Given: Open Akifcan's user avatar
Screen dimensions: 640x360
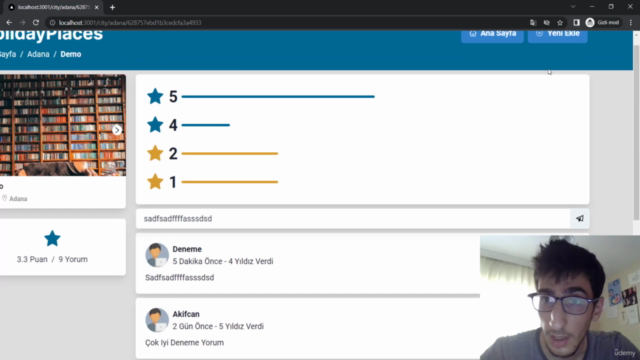Looking at the screenshot, I should coord(157,320).
